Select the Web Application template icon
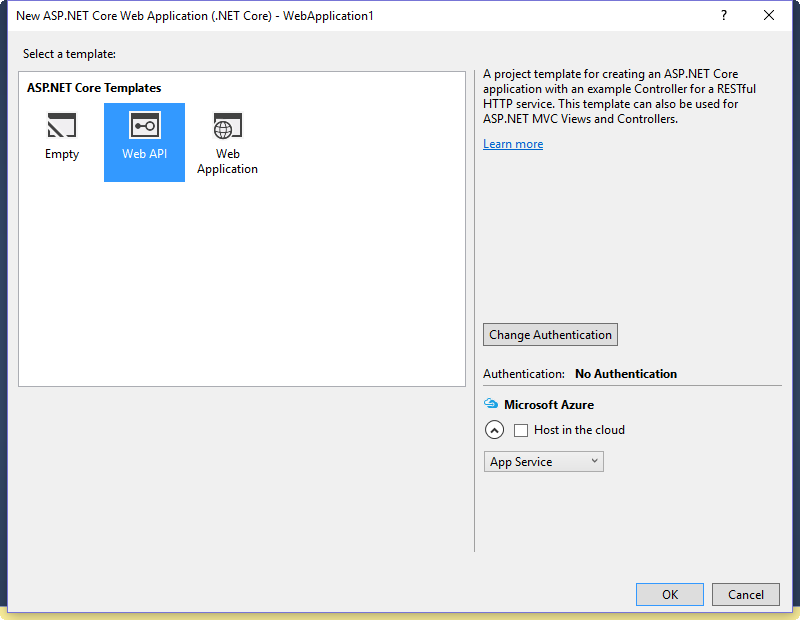The width and height of the screenshot is (800, 620). (x=228, y=126)
